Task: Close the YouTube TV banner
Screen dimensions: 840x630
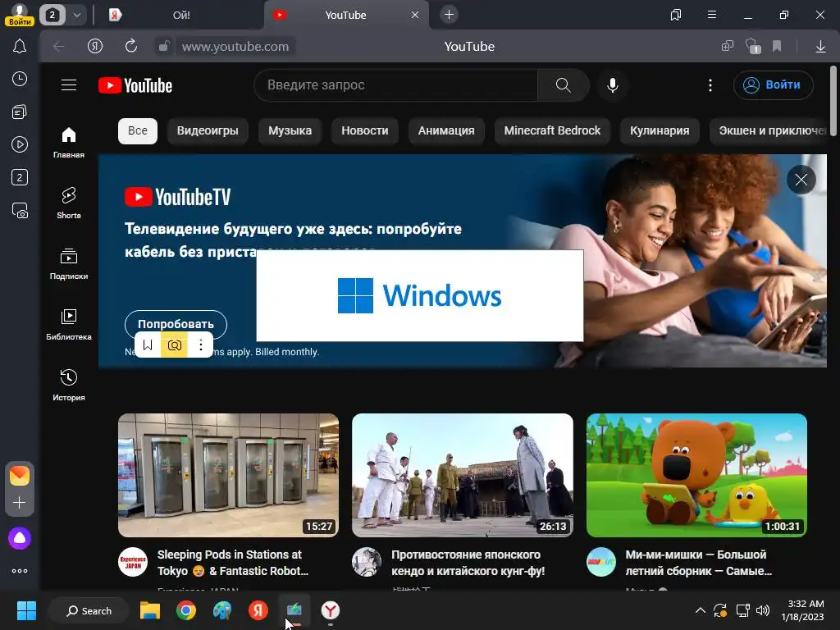Action: [x=801, y=180]
